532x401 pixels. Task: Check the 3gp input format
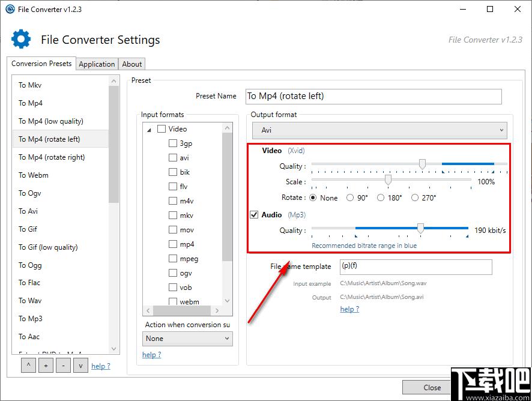tap(173, 143)
